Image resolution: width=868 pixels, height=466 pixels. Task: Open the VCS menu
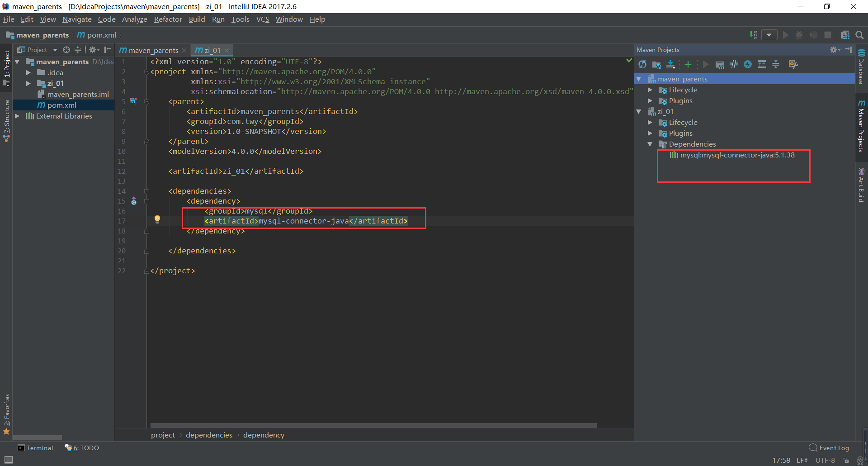(x=263, y=19)
